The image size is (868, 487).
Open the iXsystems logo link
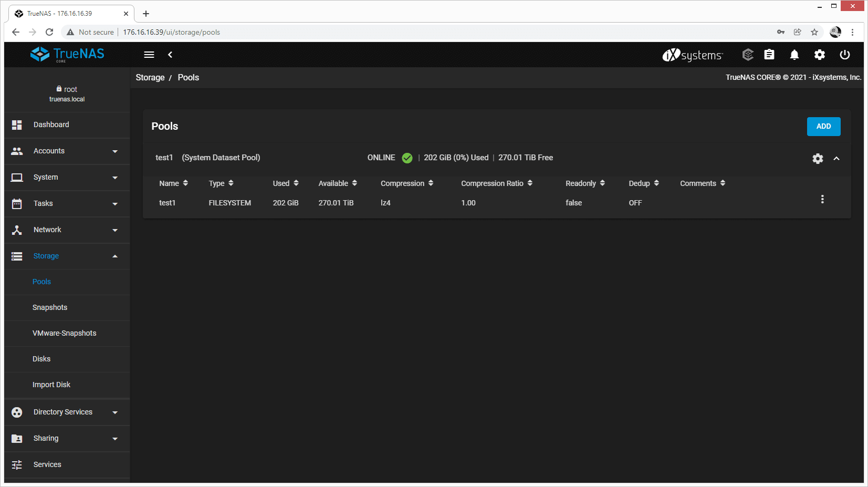693,55
